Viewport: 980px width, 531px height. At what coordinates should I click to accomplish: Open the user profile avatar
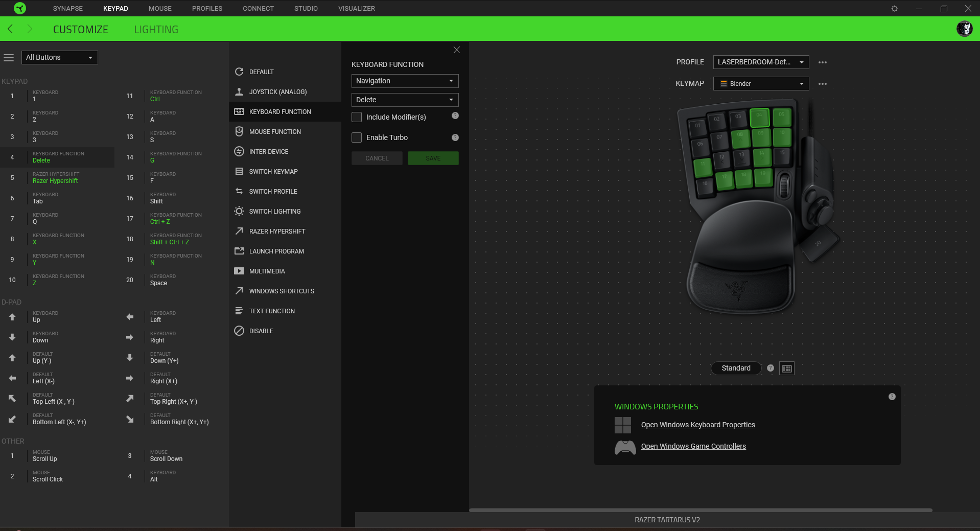coord(964,29)
